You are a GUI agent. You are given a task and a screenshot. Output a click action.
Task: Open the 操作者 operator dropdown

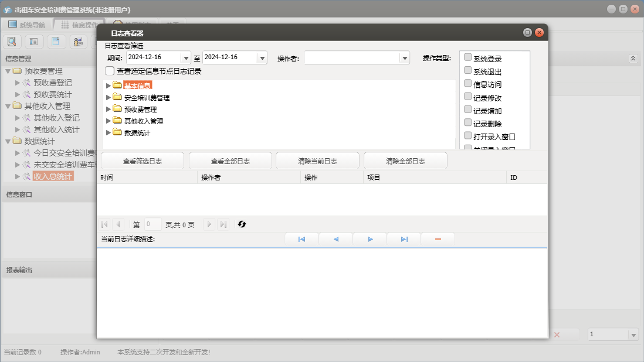point(404,58)
